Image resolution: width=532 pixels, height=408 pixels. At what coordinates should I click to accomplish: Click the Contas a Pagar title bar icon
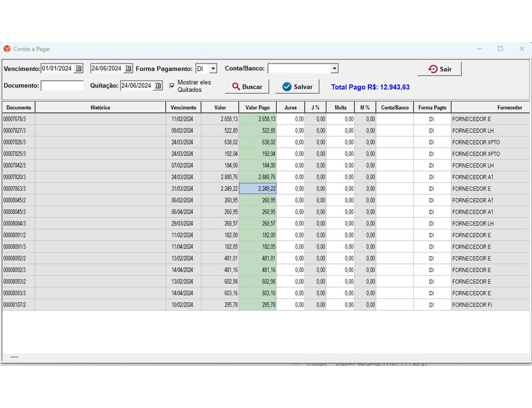click(x=7, y=49)
